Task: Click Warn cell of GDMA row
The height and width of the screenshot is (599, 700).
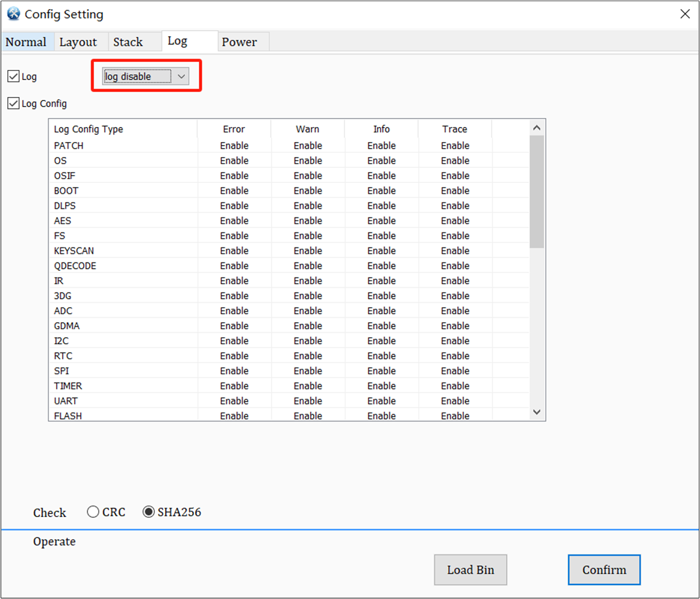Action: [x=308, y=326]
